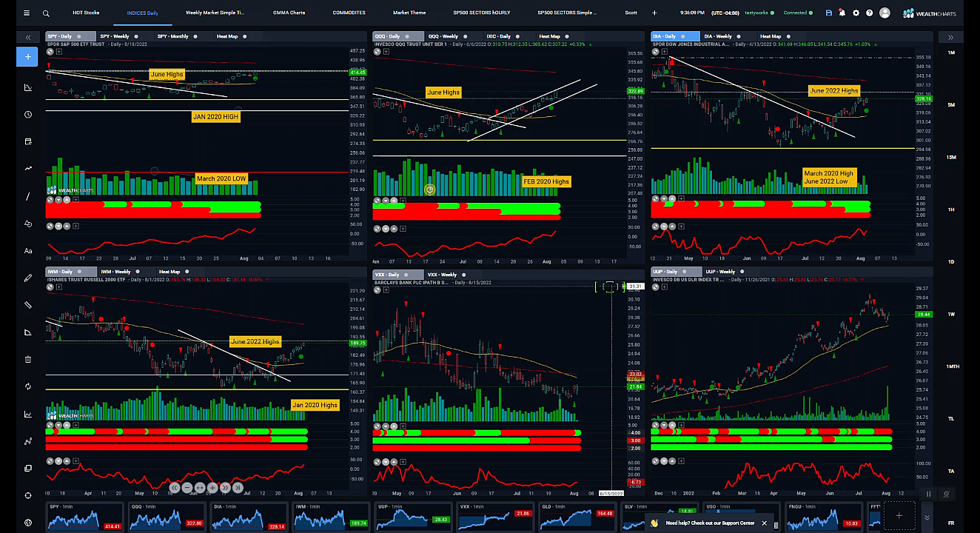Open the settings gear
This screenshot has height=533, width=980.
pyautogui.click(x=856, y=13)
